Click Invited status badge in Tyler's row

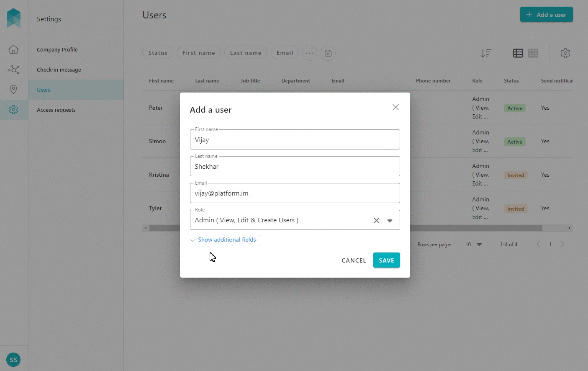pos(516,209)
